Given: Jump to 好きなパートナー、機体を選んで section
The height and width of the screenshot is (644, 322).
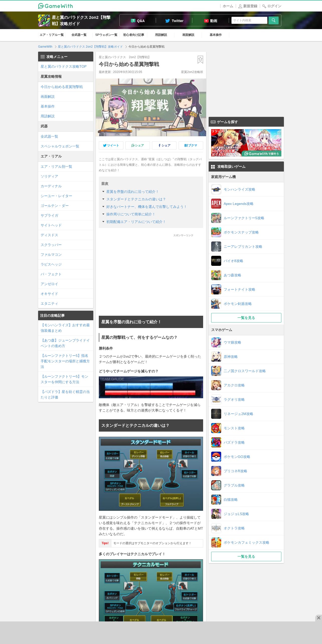Looking at the screenshot, I should 146,207.
